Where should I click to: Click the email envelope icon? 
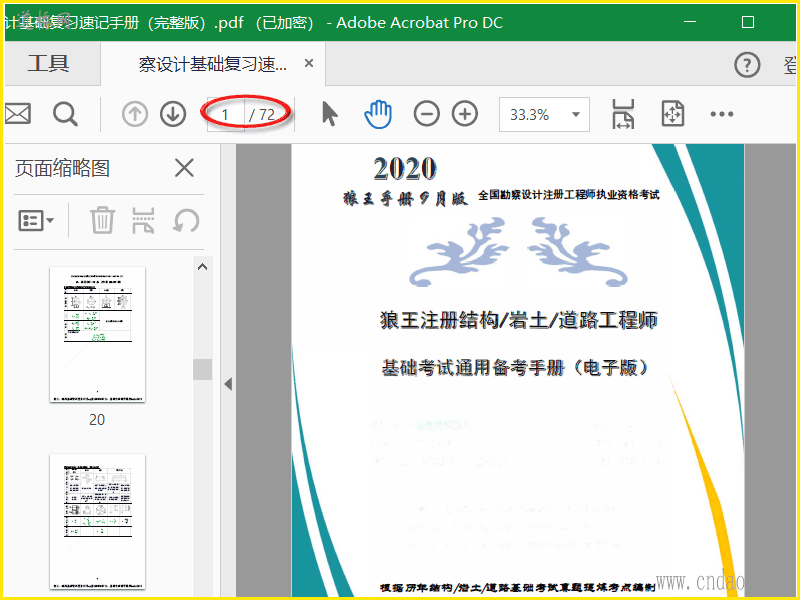coord(17,114)
